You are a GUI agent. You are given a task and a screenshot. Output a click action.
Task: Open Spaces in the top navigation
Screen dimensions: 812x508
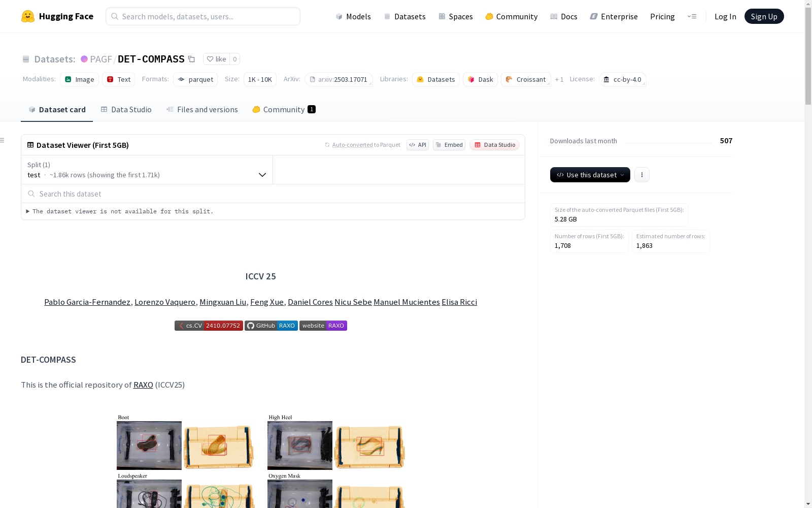point(456,16)
